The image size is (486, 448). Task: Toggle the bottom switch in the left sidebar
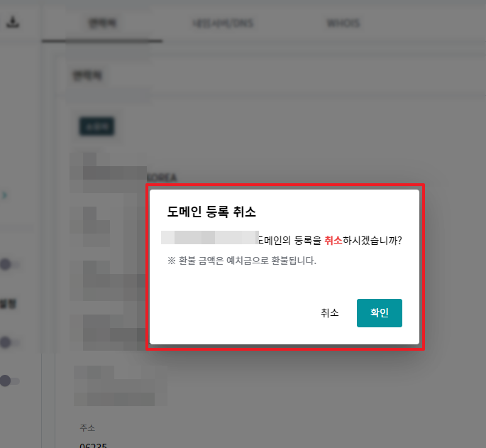click(9, 381)
